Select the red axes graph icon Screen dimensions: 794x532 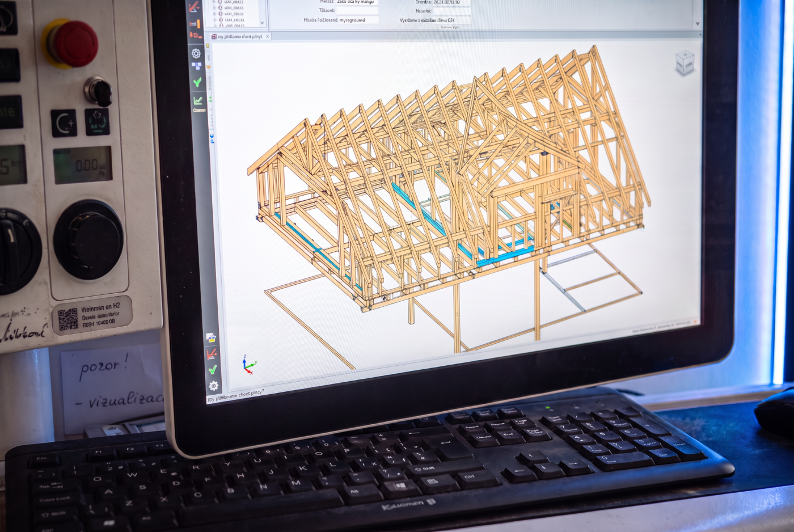(212, 354)
